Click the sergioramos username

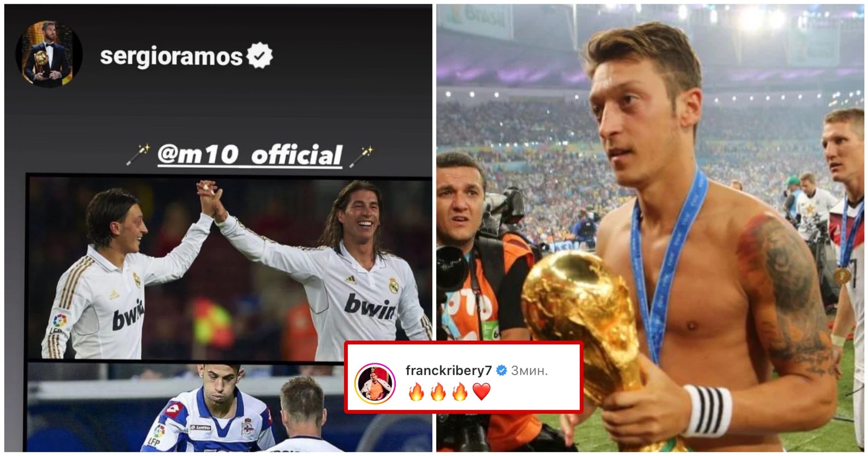click(x=171, y=56)
